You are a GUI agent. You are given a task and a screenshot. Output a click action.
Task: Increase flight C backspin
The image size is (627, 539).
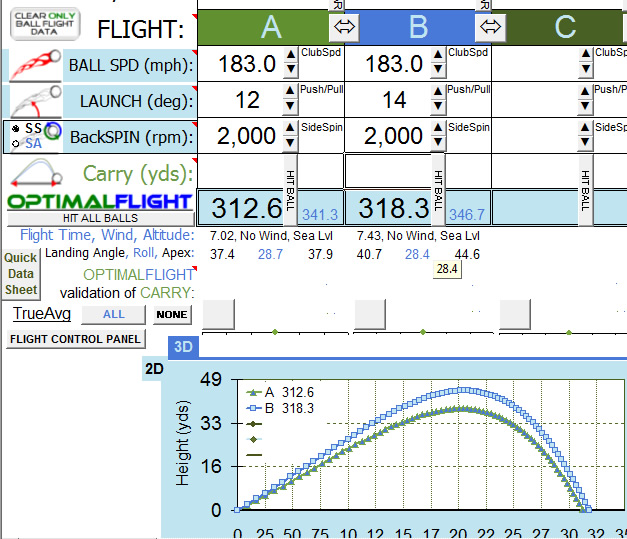click(585, 128)
